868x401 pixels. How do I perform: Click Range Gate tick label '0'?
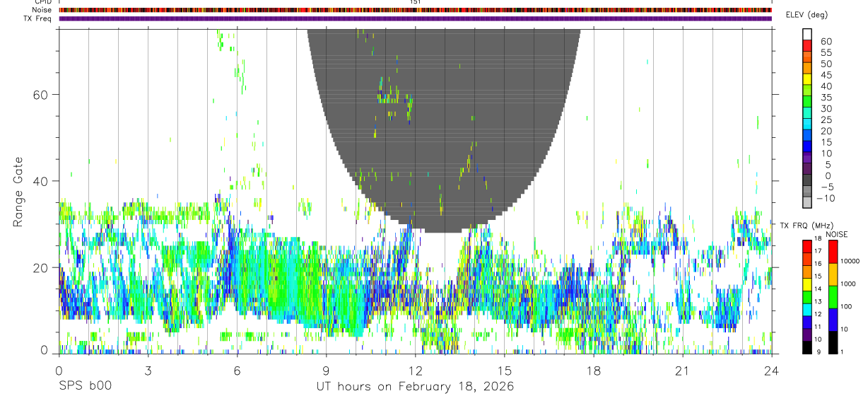click(x=44, y=349)
